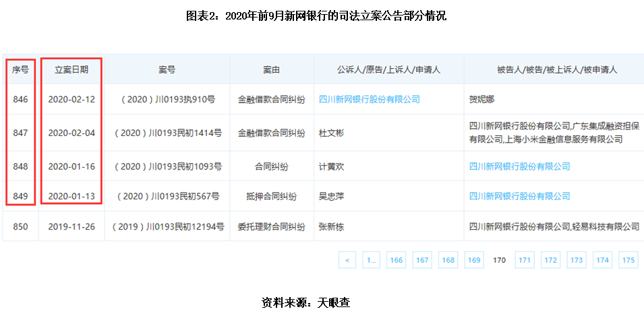
Task: Select plaintiff name 计黄欢
Action: coord(332,166)
